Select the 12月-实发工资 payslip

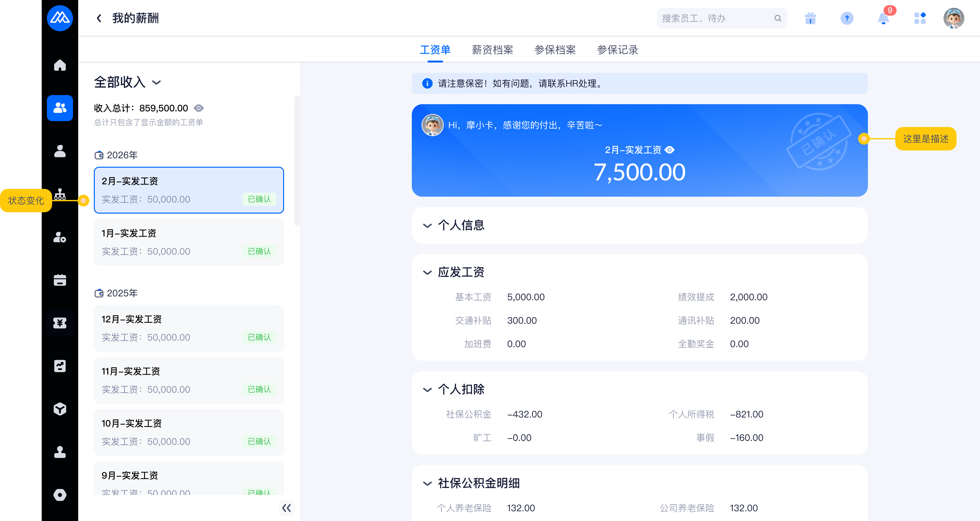(189, 328)
